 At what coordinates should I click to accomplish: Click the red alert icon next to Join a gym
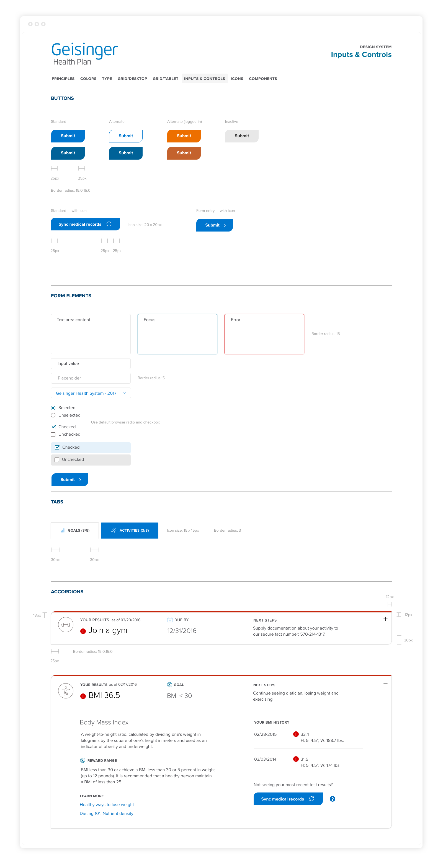[83, 631]
